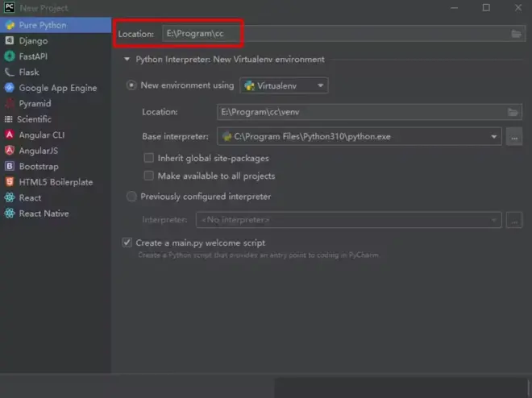Pick Scientific project type
This screenshot has height=398, width=532.
tap(56, 119)
